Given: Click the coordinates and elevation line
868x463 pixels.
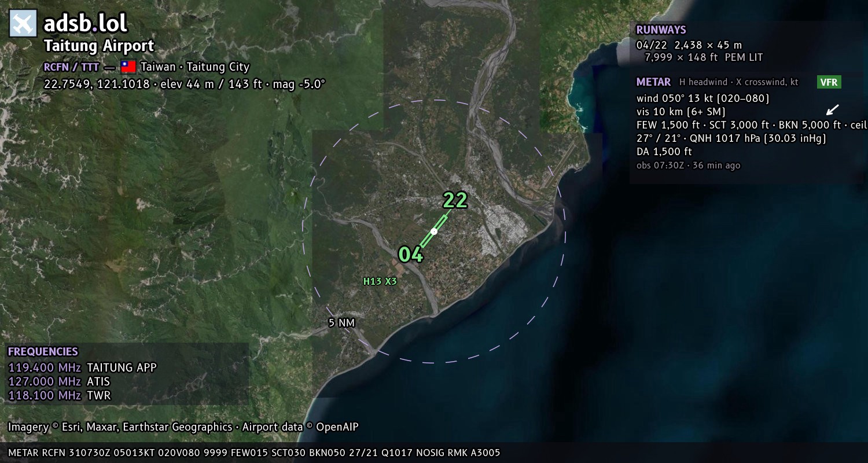Looking at the screenshot, I should pyautogui.click(x=185, y=84).
